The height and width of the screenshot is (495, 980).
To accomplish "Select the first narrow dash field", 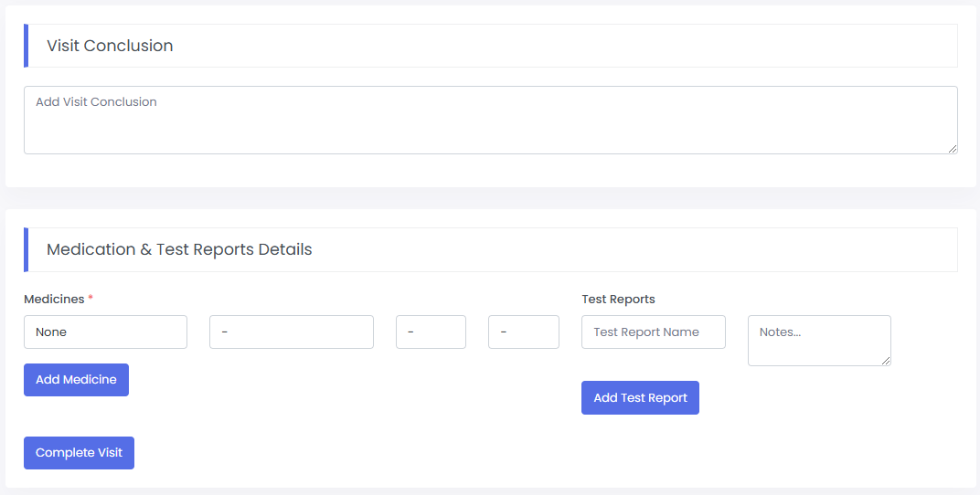I will (431, 332).
